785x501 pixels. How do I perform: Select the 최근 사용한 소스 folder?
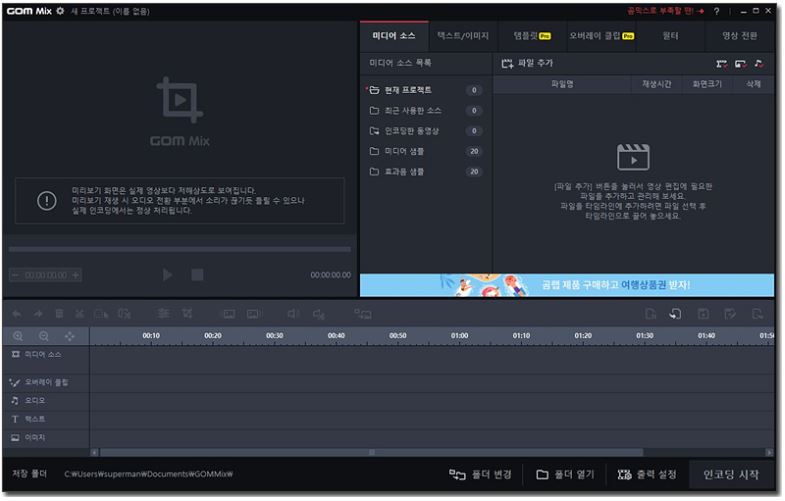(425, 111)
